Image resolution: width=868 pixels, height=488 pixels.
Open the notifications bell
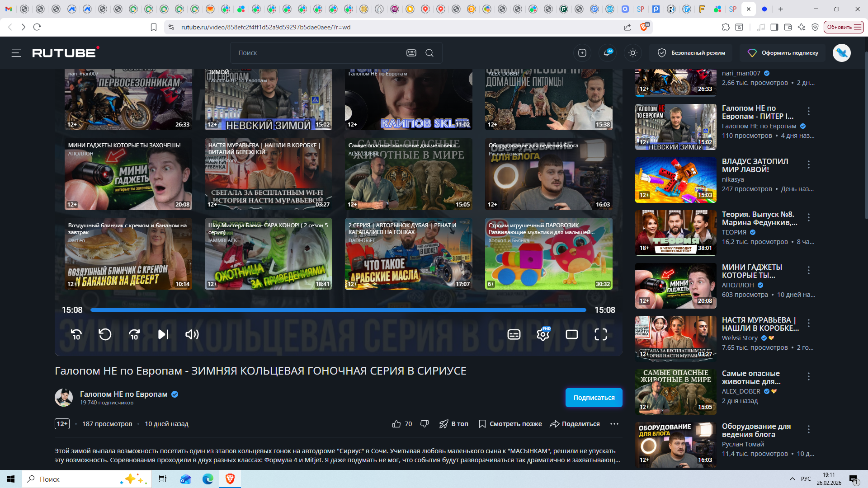tap(607, 53)
